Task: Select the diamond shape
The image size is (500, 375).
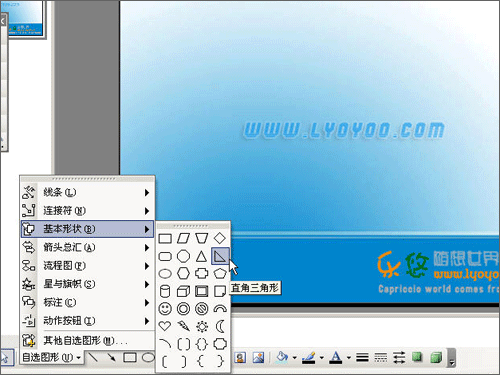Action: (x=220, y=238)
